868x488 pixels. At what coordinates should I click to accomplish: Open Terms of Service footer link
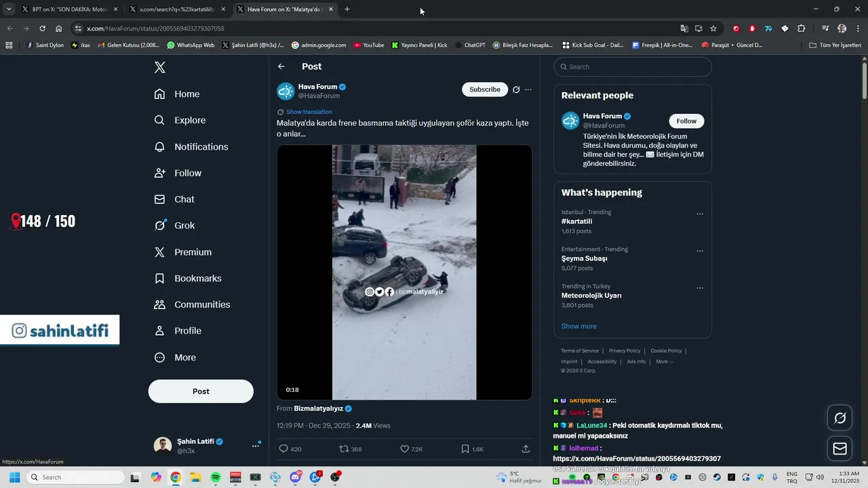[x=580, y=351]
